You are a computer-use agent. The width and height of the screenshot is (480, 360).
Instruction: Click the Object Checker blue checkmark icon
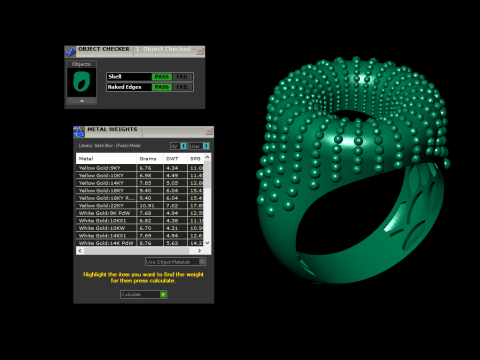[70, 51]
